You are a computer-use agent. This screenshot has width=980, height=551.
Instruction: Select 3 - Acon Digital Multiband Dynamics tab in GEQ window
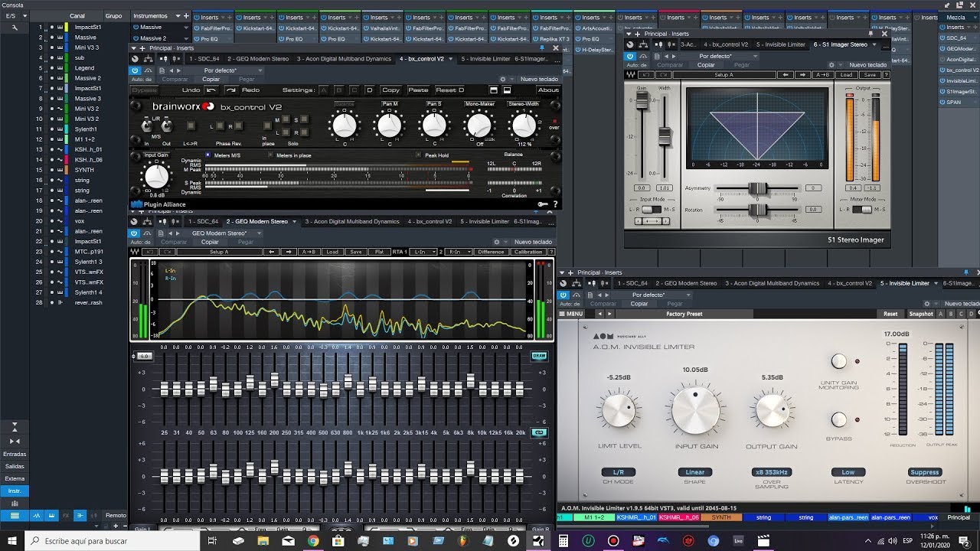pos(351,221)
